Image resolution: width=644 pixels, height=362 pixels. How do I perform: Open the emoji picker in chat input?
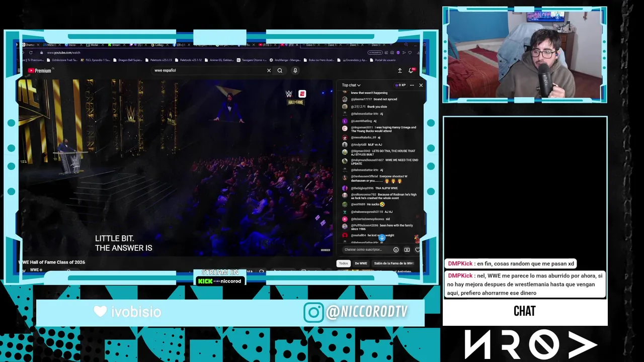tap(396, 250)
